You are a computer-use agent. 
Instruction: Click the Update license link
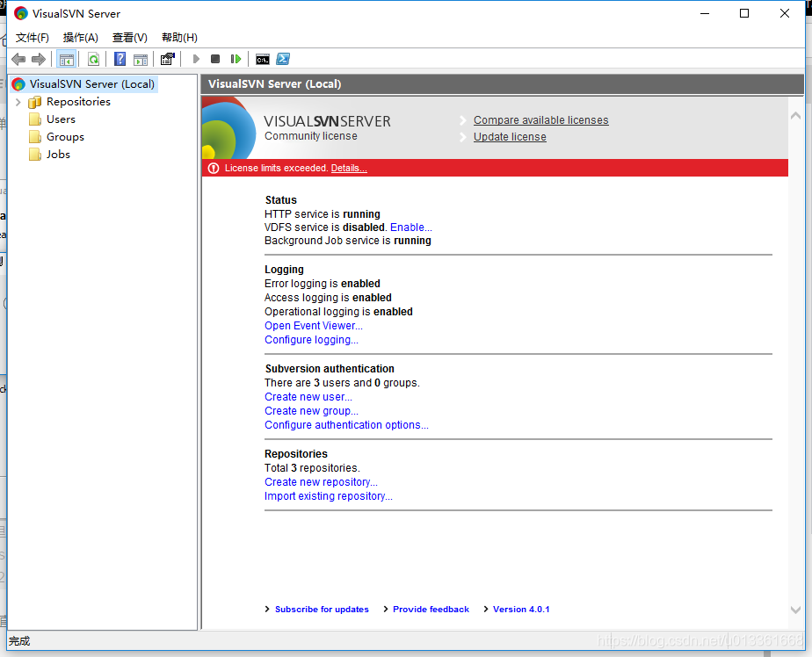(x=510, y=137)
